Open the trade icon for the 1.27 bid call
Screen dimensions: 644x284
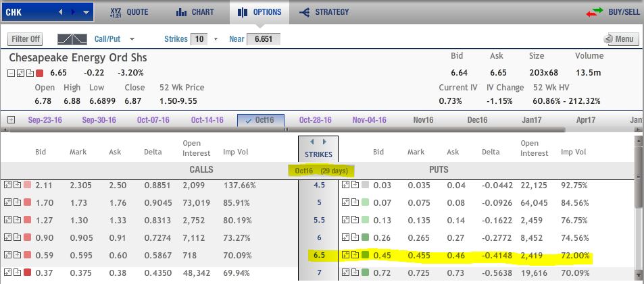pyautogui.click(x=7, y=220)
